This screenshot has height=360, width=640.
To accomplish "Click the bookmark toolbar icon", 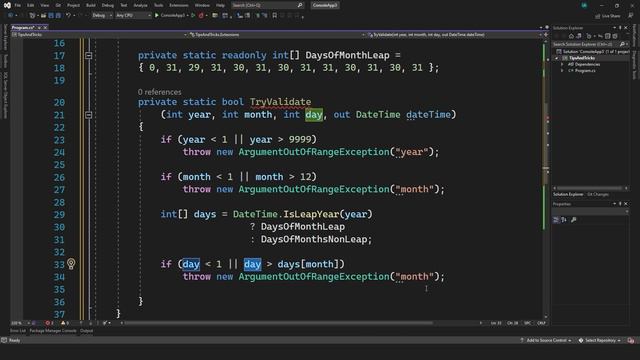I will point(275,16).
